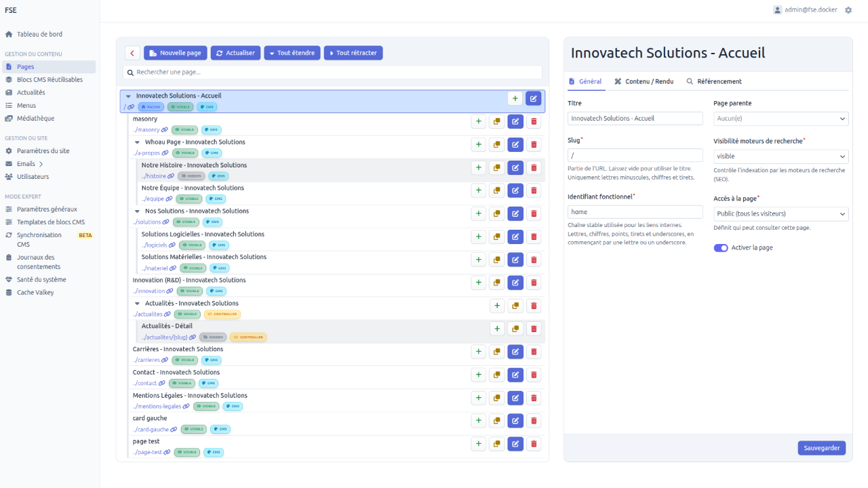Open the admin@fse.docker user menu
Viewport: 868px width, 488px height.
pos(805,10)
